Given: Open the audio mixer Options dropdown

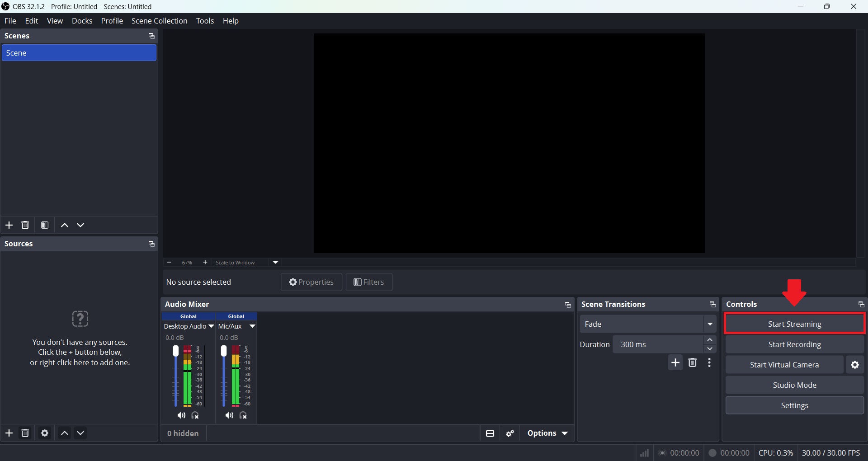Looking at the screenshot, I should (x=547, y=433).
